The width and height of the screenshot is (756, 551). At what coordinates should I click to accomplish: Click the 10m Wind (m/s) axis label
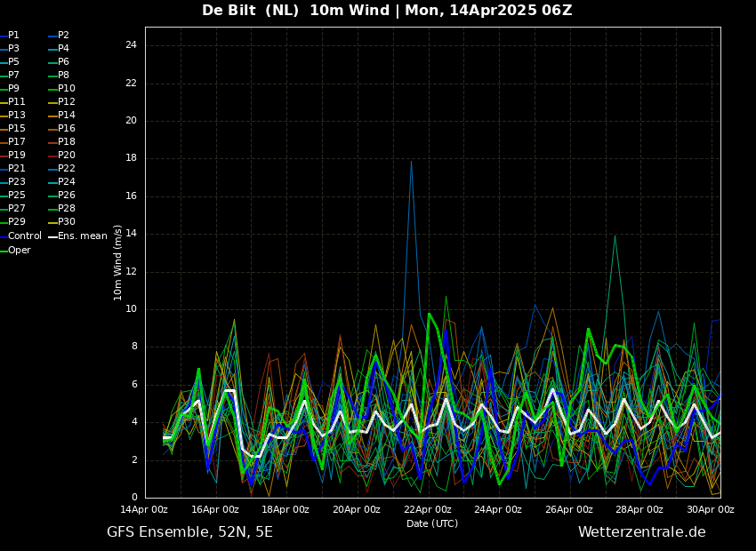tap(118, 262)
